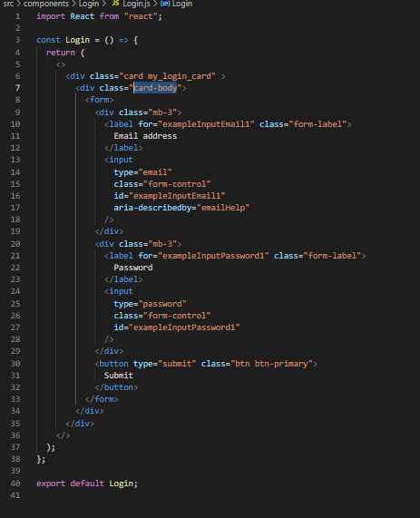The width and height of the screenshot is (420, 518).
Task: Click line number 30 in the gutter
Action: click(15, 364)
